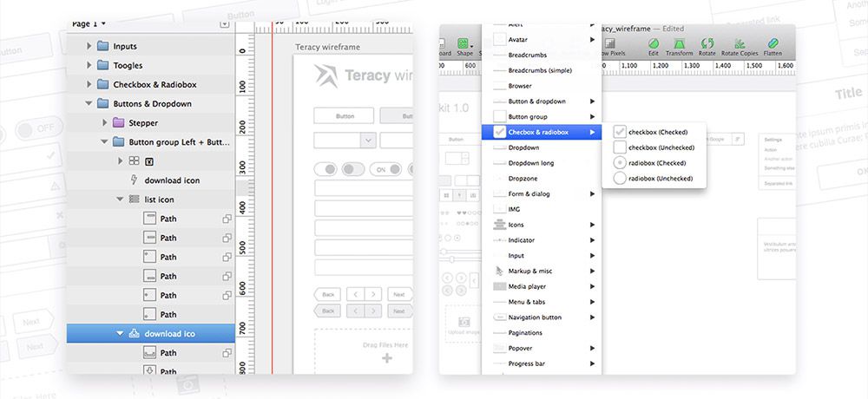Collapse the Buttons & Dropdown folder
The width and height of the screenshot is (868, 399).
(x=89, y=104)
